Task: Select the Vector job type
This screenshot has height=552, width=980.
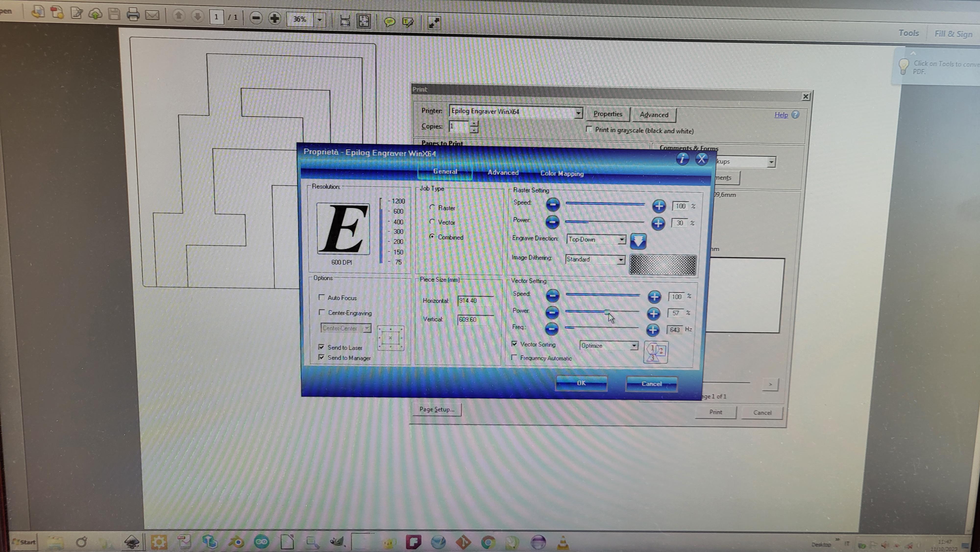Action: (432, 222)
